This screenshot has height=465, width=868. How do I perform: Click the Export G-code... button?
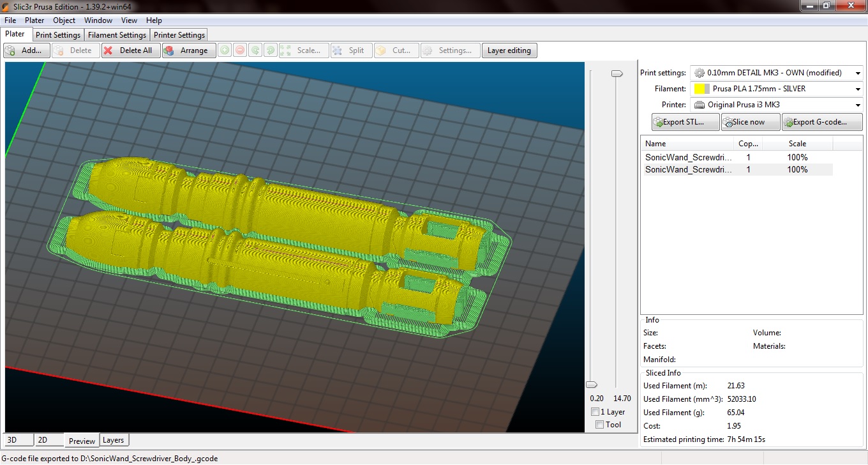(x=822, y=122)
